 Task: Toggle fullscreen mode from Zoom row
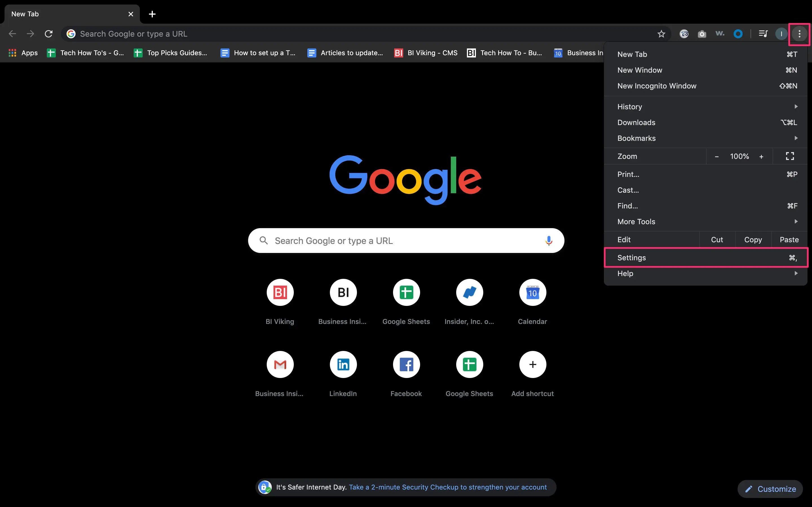[790, 156]
